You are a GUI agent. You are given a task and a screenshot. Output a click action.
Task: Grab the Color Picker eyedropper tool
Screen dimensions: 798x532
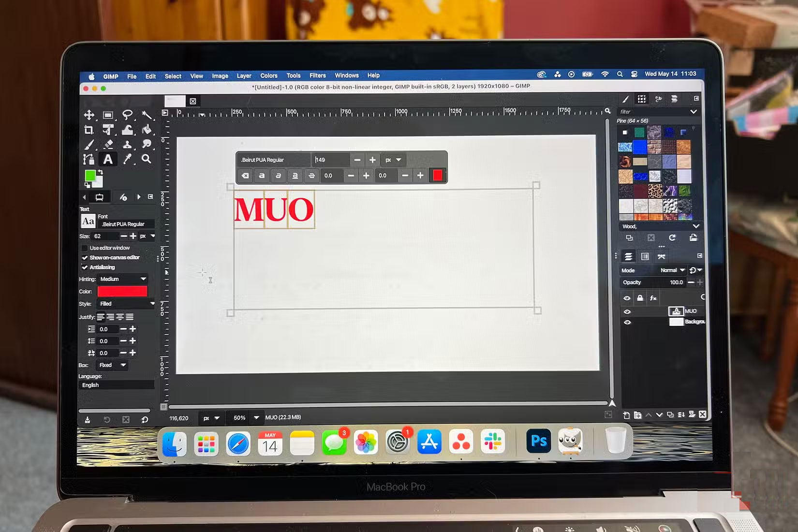(x=128, y=159)
